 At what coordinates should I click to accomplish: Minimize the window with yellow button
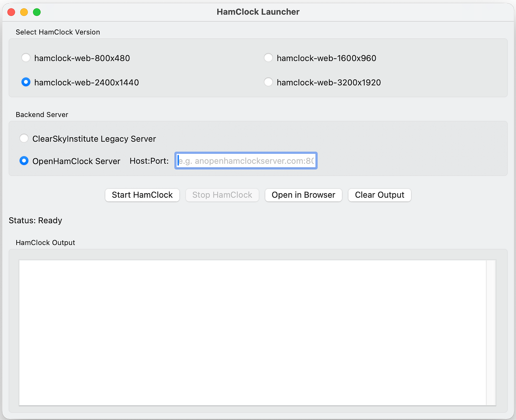pyautogui.click(x=24, y=12)
